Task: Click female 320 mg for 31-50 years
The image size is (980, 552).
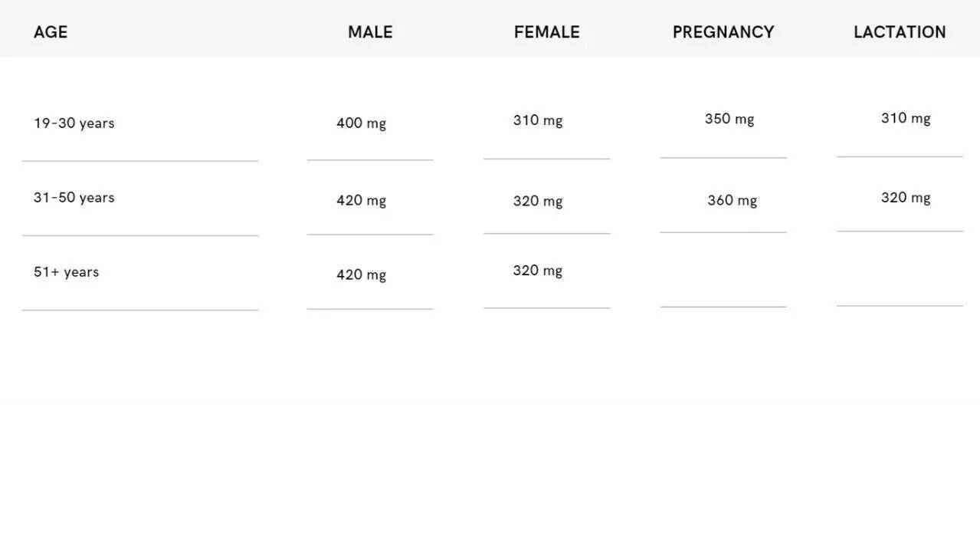Action: tap(538, 202)
